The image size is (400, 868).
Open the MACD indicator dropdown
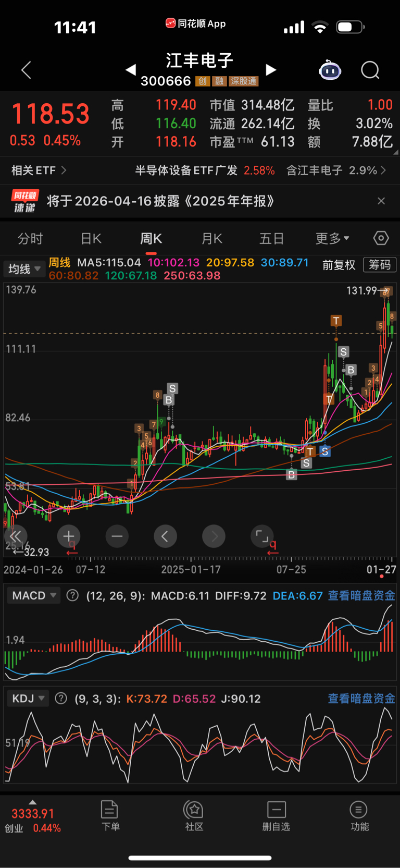(34, 595)
